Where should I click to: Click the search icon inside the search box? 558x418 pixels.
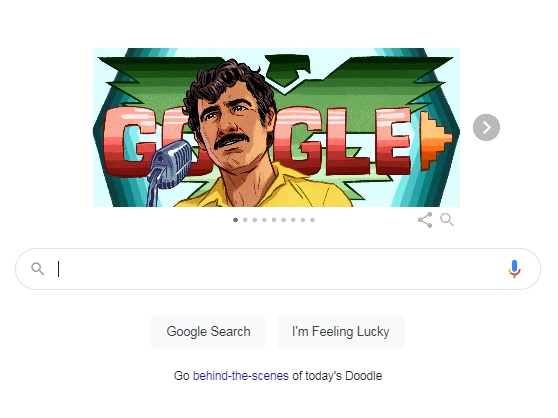(37, 269)
